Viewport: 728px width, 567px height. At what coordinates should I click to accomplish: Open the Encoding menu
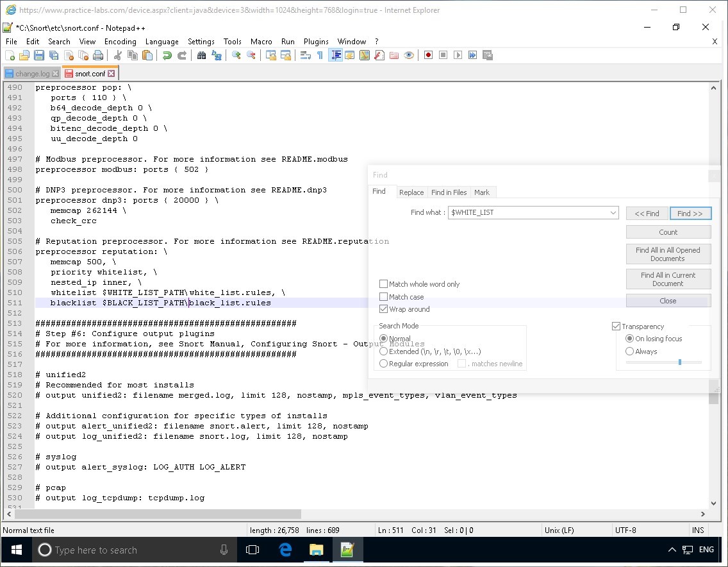click(x=120, y=41)
